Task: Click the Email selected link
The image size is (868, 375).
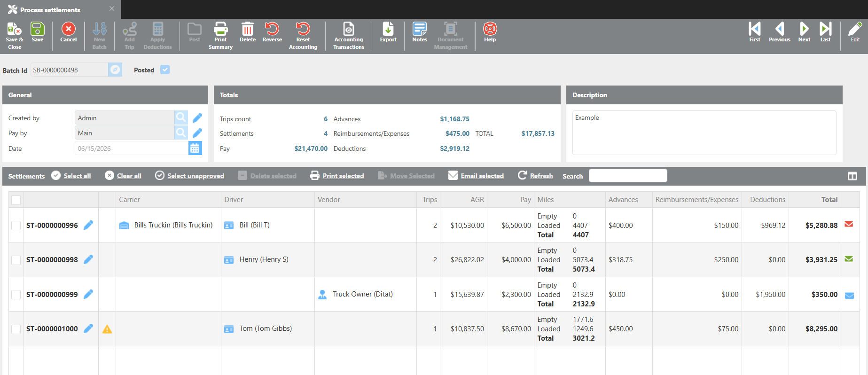Action: (482, 176)
